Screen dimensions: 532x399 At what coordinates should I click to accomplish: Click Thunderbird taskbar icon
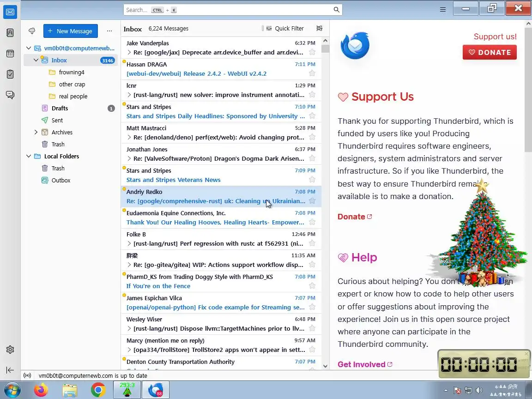click(x=156, y=390)
